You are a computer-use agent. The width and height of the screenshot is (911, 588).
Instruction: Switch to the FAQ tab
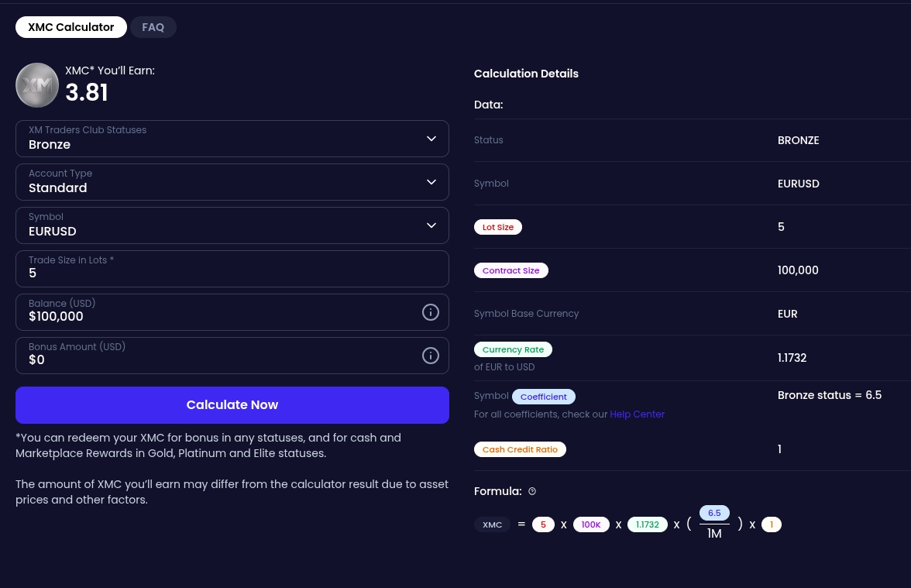coord(153,27)
